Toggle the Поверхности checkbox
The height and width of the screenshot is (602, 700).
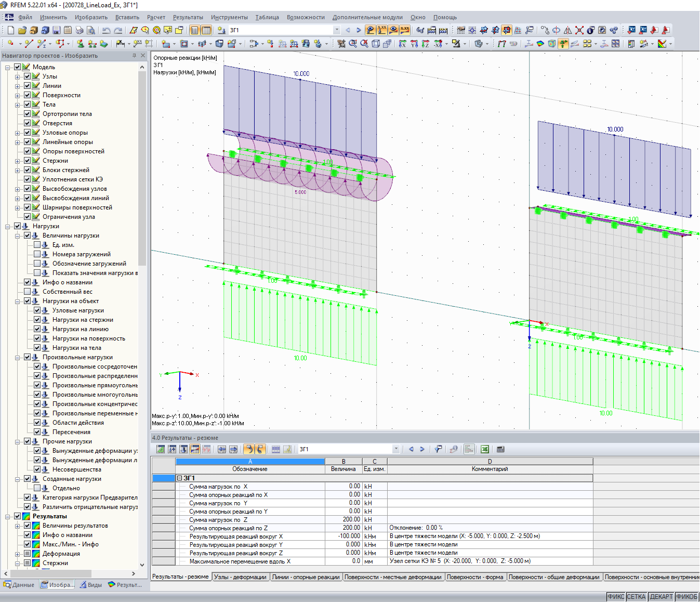(x=28, y=95)
